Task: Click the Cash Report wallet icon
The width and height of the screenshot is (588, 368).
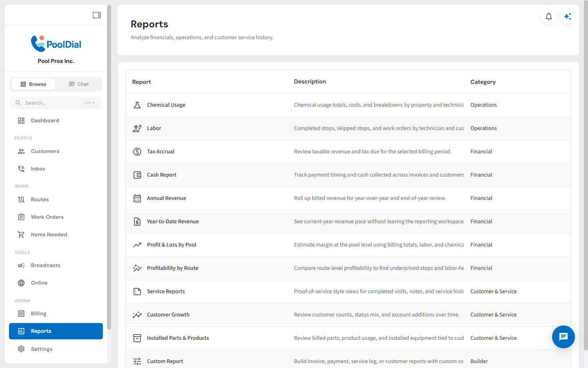Action: click(137, 175)
